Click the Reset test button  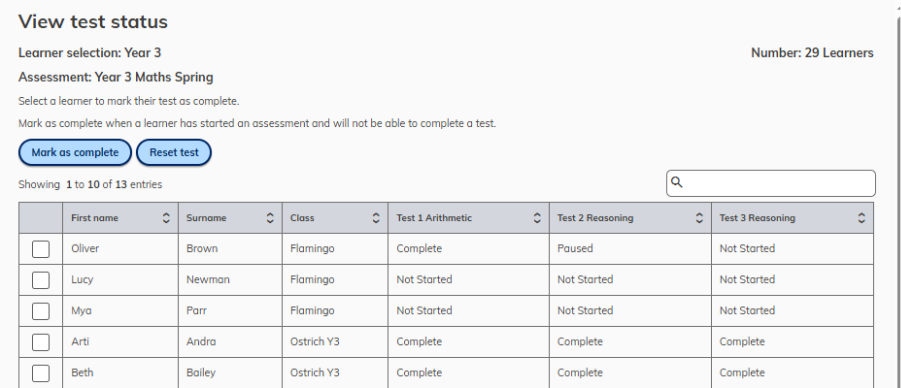pos(174,152)
